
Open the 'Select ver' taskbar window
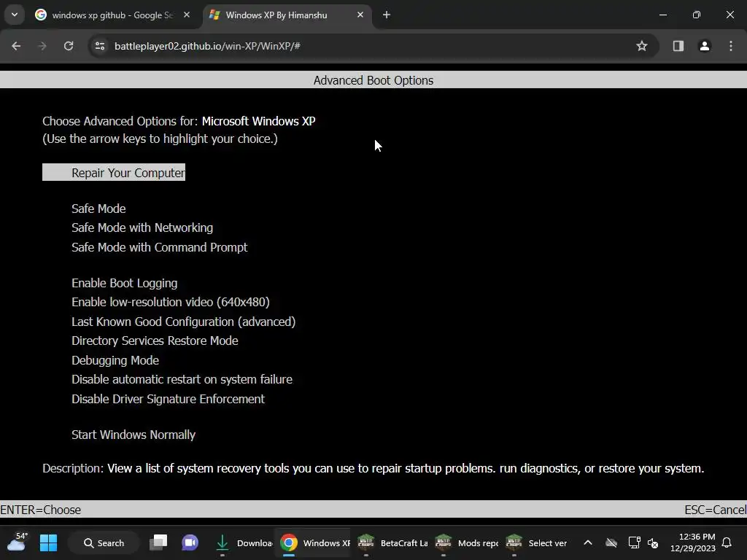[536, 542]
